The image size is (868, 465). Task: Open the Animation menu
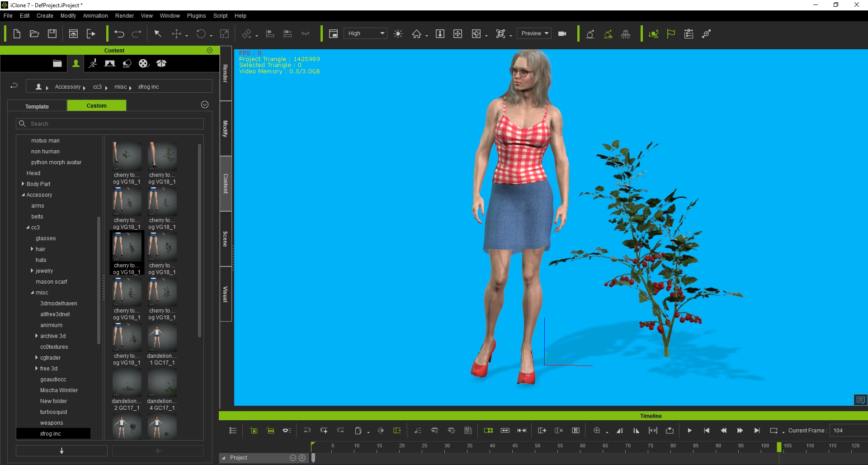(95, 15)
